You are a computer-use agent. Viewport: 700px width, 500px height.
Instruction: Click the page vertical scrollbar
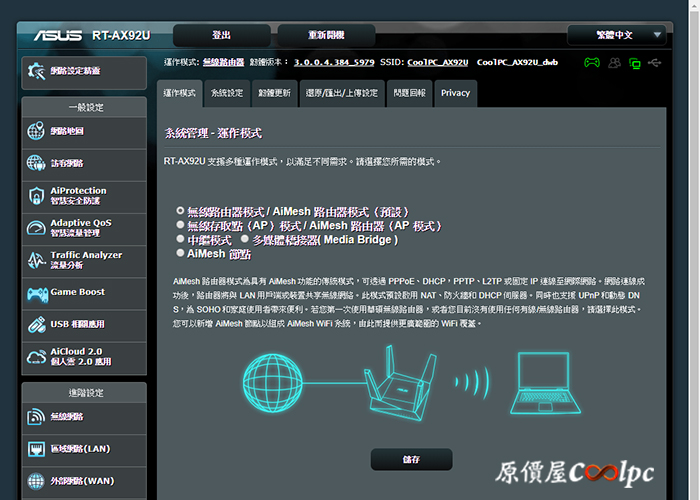coord(694,250)
